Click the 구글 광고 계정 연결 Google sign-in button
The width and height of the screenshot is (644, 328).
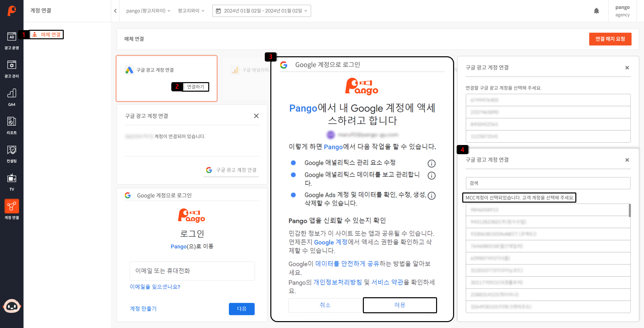231,170
